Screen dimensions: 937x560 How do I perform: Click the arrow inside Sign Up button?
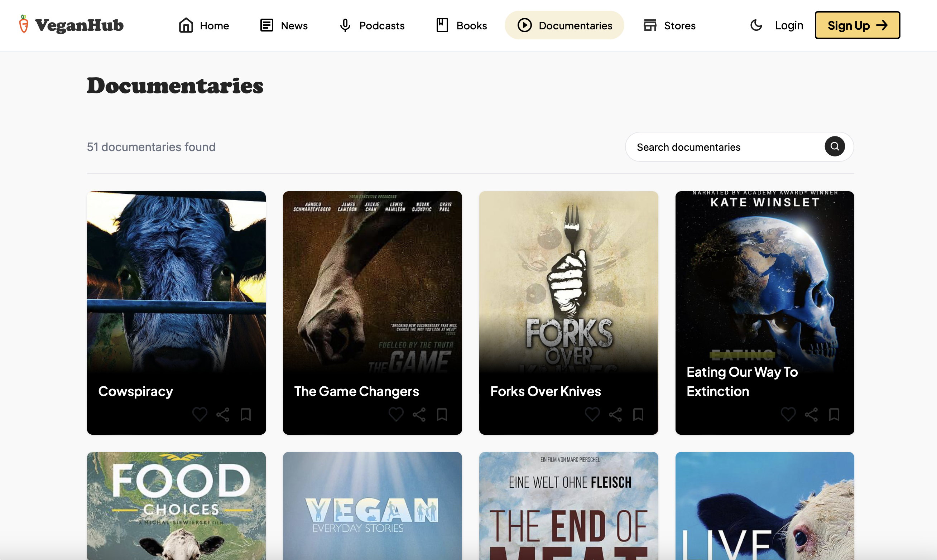pyautogui.click(x=882, y=25)
